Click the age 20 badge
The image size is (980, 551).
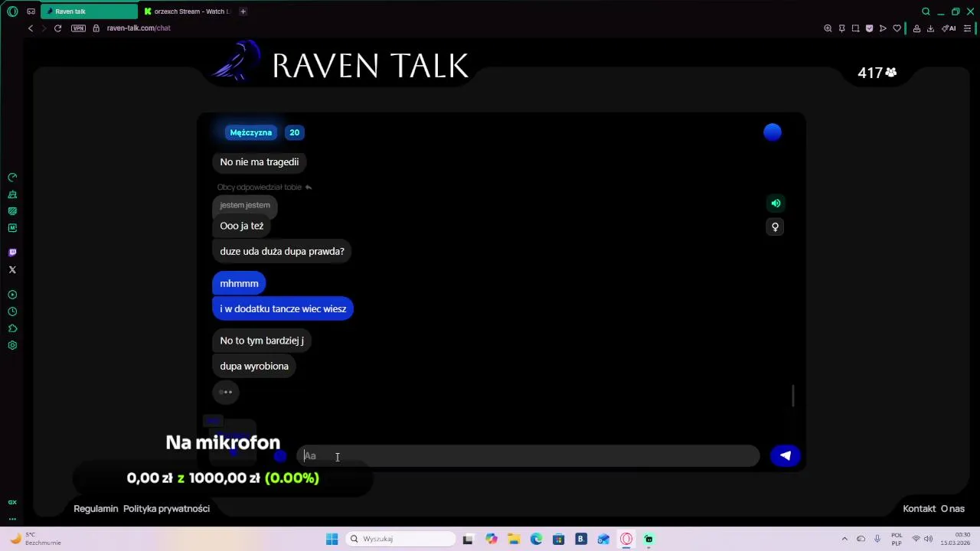click(294, 132)
